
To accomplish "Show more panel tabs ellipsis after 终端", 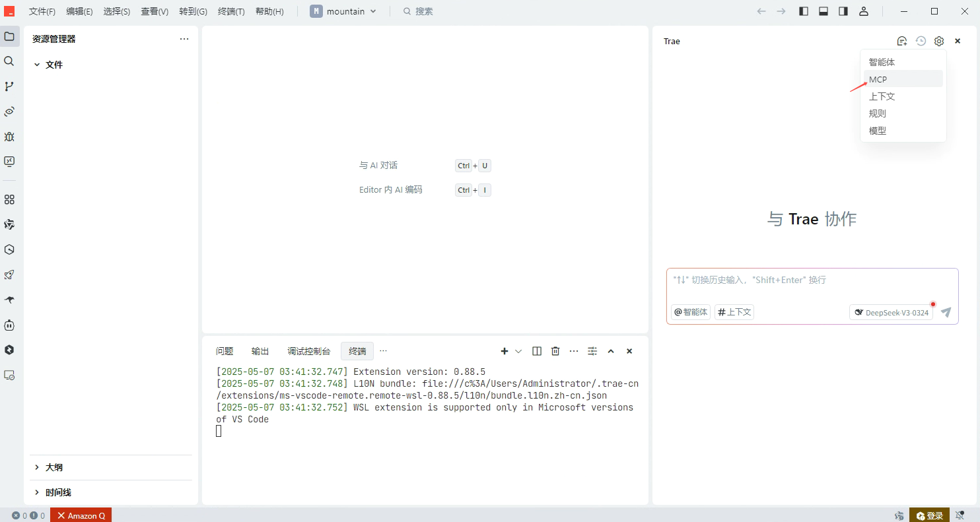I will 383,351.
